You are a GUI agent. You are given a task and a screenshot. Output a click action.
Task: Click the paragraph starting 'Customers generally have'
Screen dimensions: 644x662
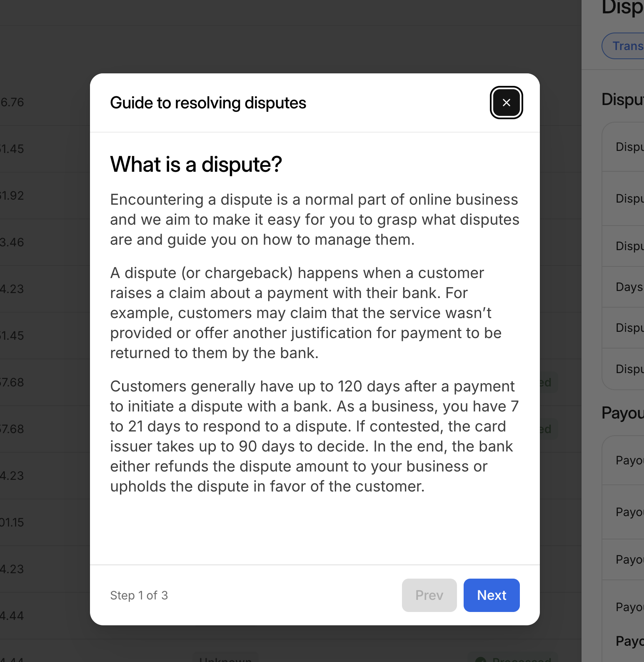click(x=315, y=436)
